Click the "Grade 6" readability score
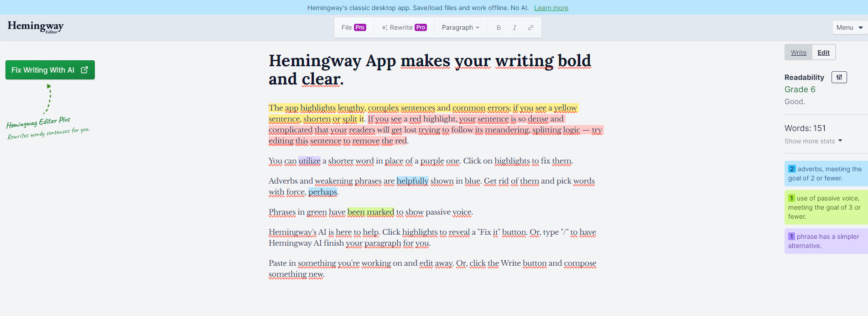868x316 pixels. click(x=800, y=90)
